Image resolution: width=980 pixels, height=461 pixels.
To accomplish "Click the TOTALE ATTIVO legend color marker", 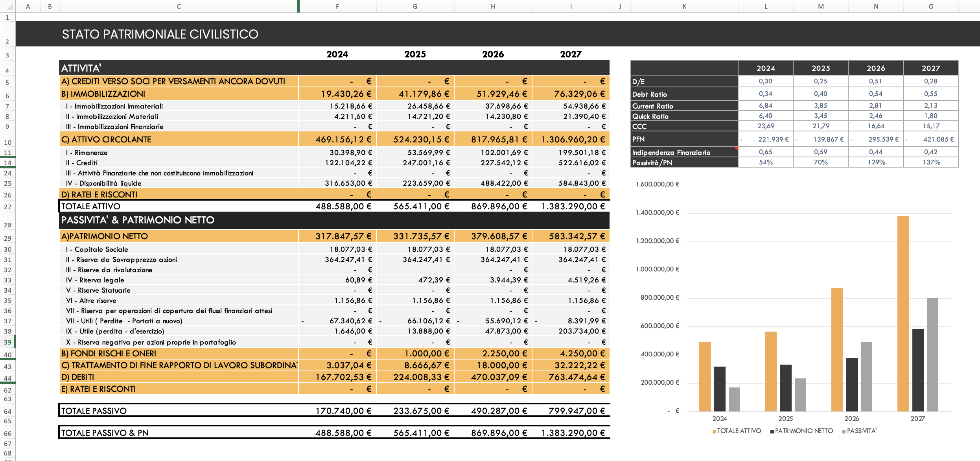I will [x=714, y=431].
